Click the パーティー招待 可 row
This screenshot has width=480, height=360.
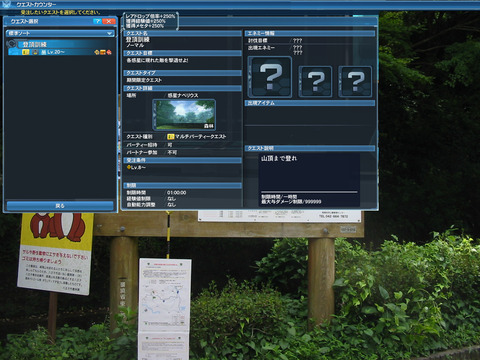point(183,145)
